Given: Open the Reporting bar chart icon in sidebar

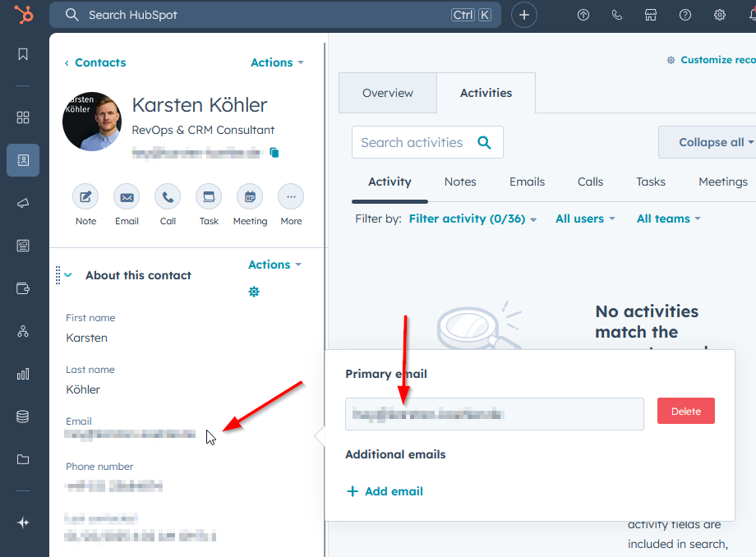Looking at the screenshot, I should (23, 374).
